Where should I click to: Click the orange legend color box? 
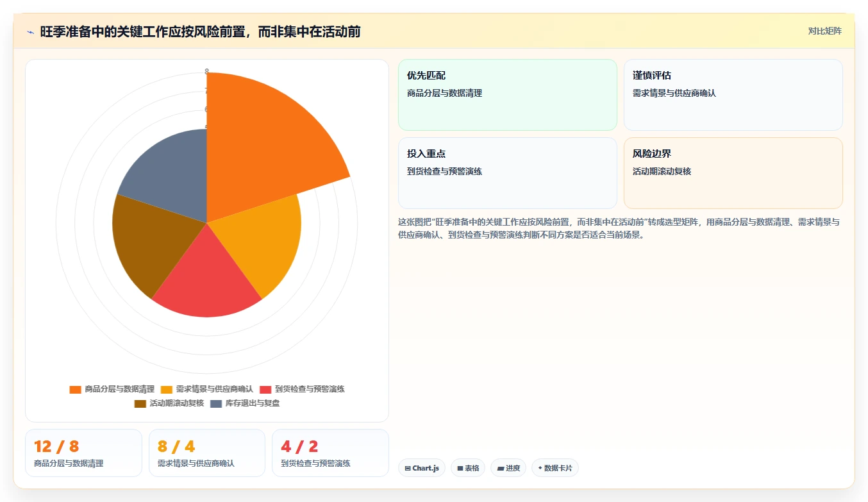click(x=76, y=390)
